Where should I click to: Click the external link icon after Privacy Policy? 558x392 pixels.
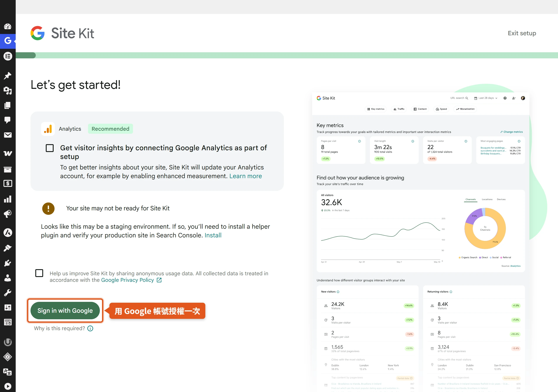click(x=159, y=280)
